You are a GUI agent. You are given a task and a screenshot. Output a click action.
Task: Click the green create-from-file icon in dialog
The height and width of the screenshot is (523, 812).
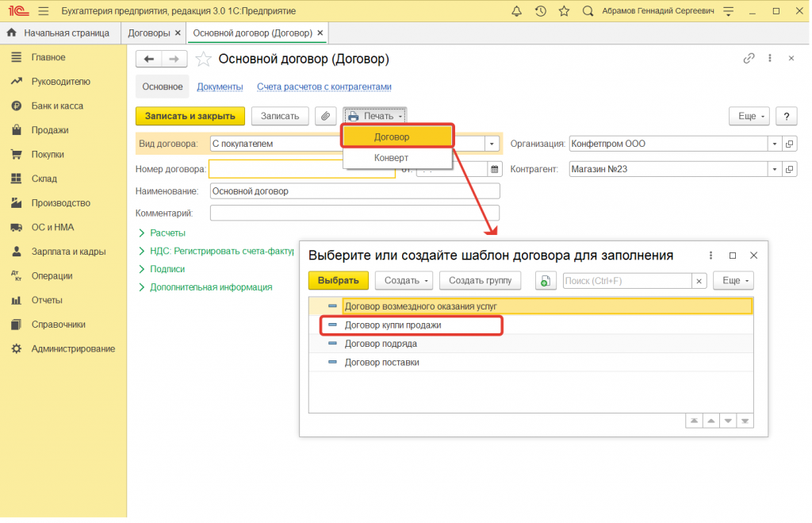pos(546,281)
